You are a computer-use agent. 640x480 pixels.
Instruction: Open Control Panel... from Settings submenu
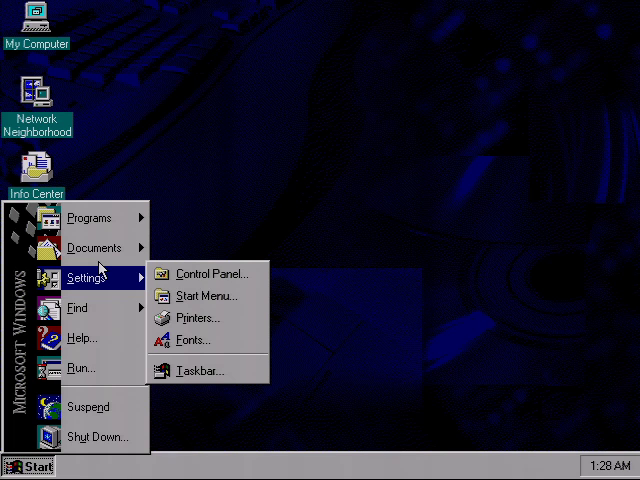coord(212,274)
